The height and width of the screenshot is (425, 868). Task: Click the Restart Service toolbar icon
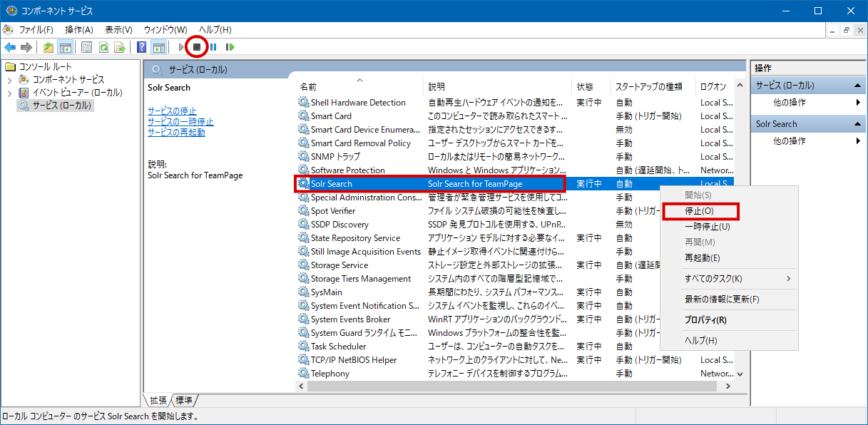[x=230, y=47]
